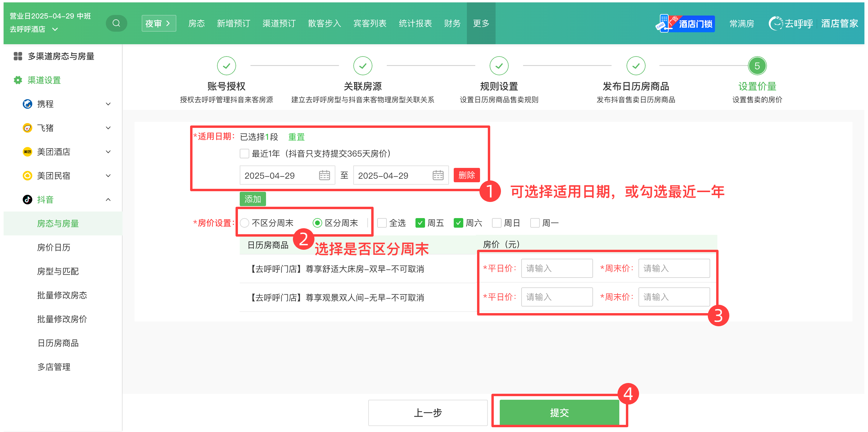Click the green 提交 button

[x=559, y=413]
